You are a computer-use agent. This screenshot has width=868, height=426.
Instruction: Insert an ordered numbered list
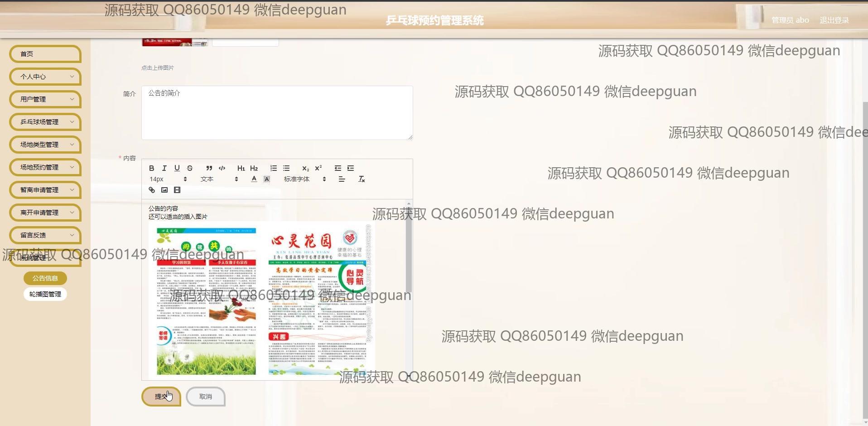click(274, 168)
